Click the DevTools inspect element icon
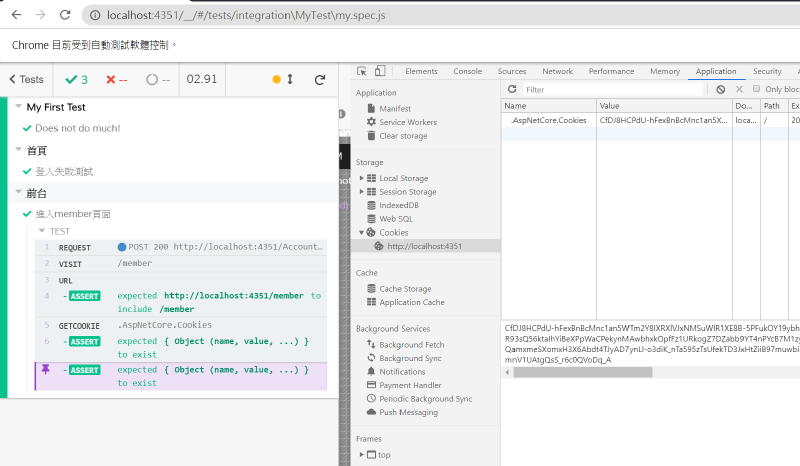The height and width of the screenshot is (466, 800). point(361,71)
